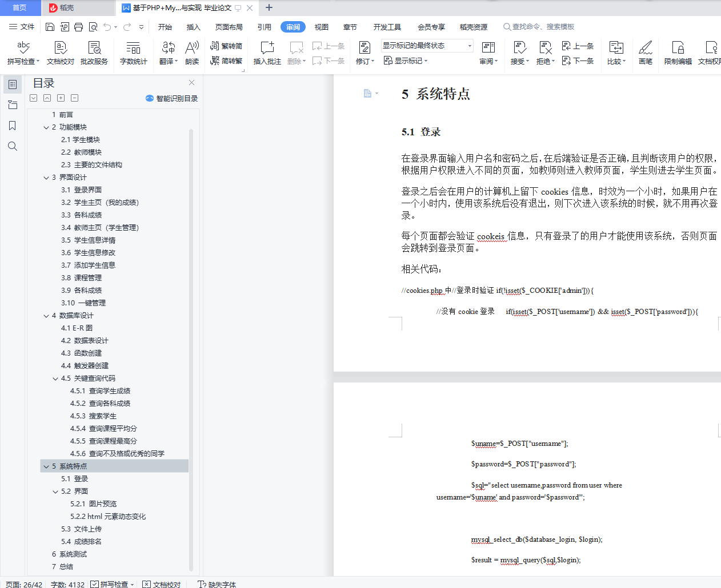This screenshot has width=721, height=588.
Task: Enable 修订 track changes mode
Action: (363, 52)
